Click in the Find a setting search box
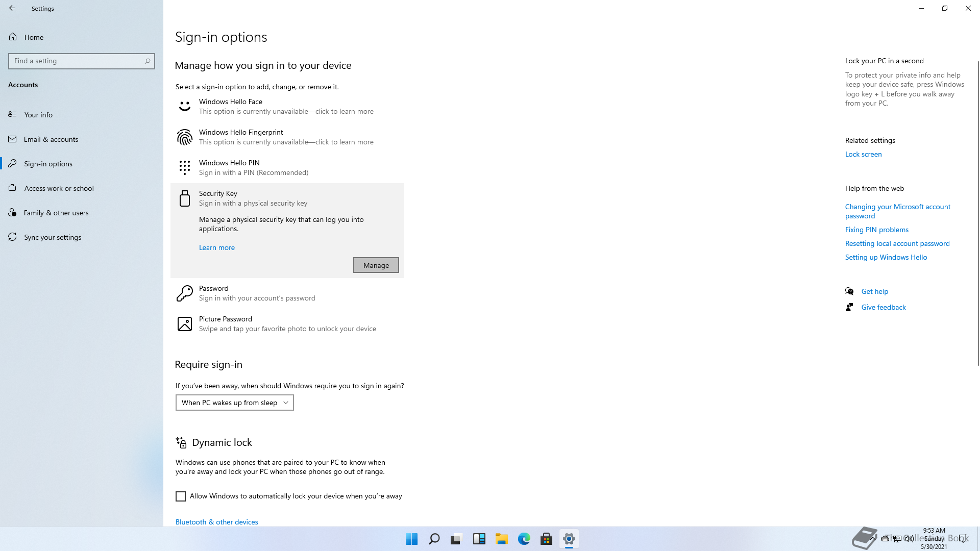This screenshot has width=980, height=551. pyautogui.click(x=82, y=61)
